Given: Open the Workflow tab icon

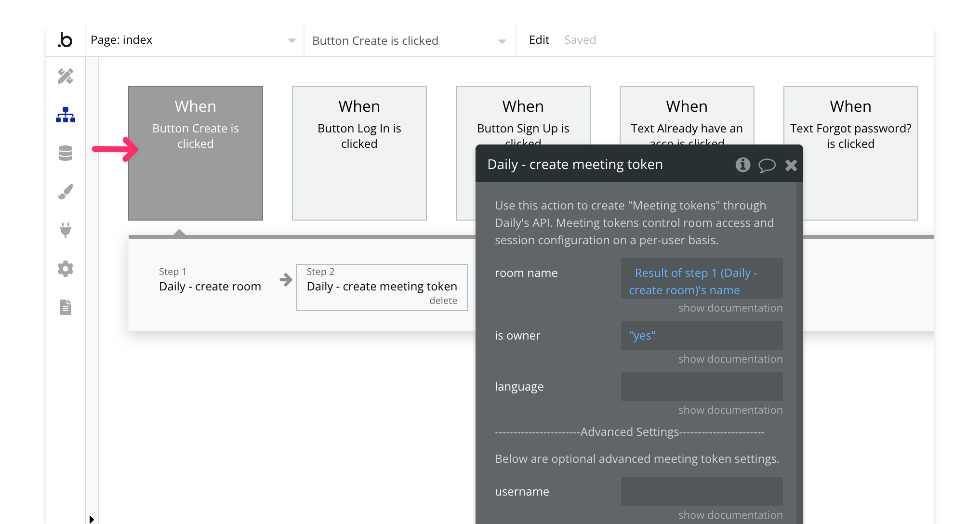Looking at the screenshot, I should 66,115.
